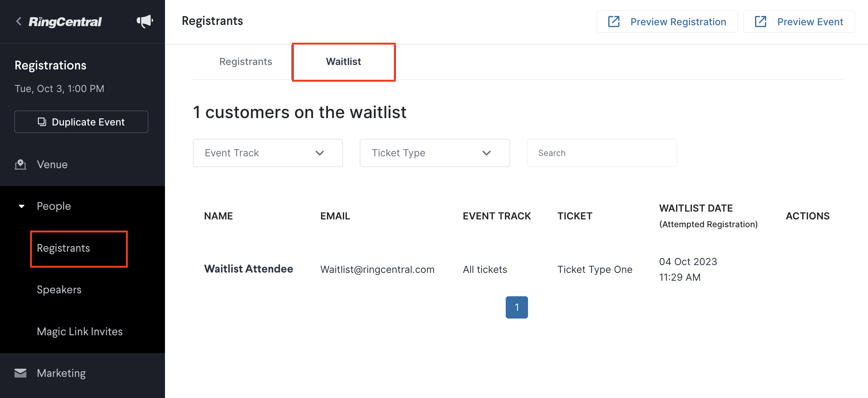Open the megaphone announcements icon
This screenshot has width=868, height=398.
(x=145, y=21)
